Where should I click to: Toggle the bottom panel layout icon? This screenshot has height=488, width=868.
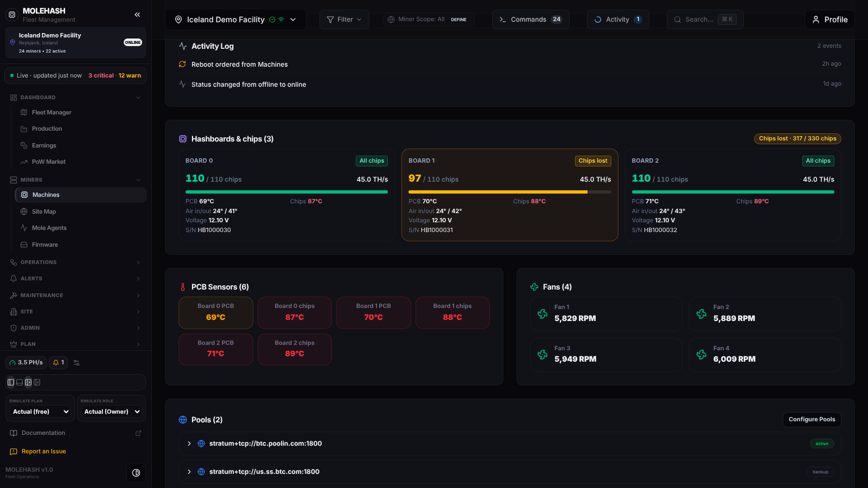click(20, 382)
